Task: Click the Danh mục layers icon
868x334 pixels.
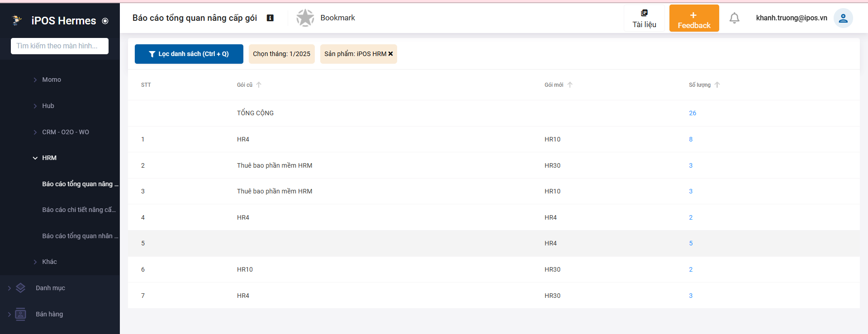Action: [x=21, y=288]
